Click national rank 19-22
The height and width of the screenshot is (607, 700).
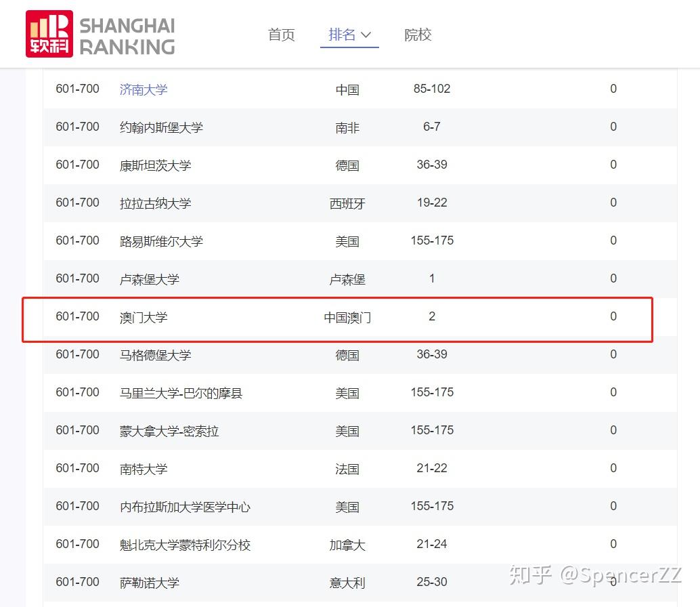tap(432, 203)
